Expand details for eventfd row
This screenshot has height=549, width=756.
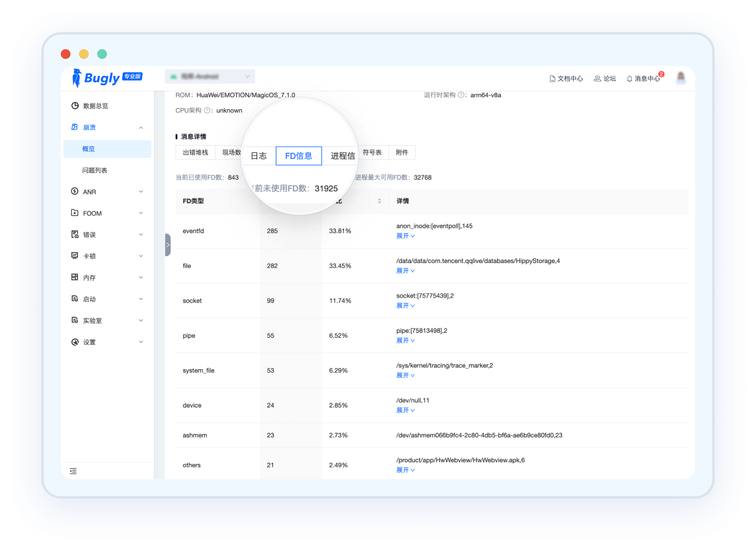pos(405,236)
